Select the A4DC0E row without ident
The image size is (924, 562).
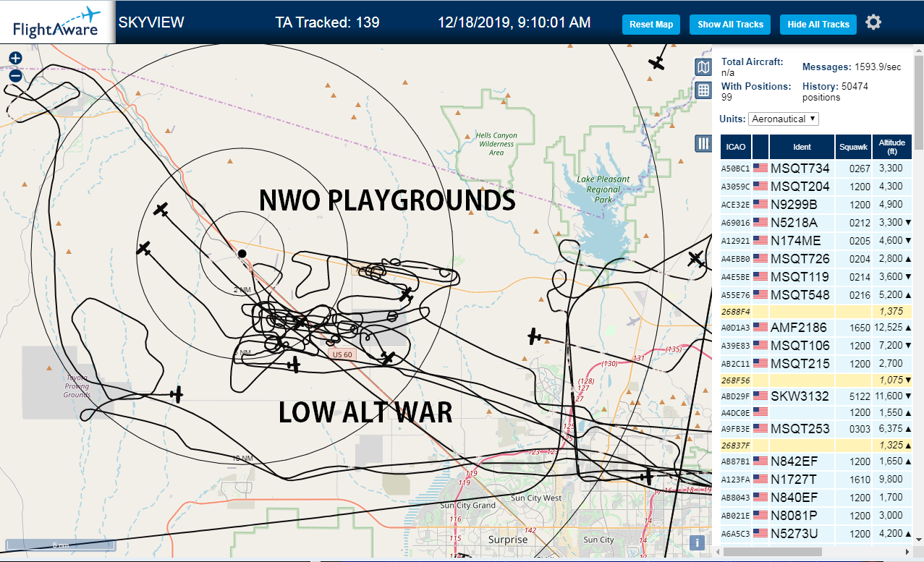tap(815, 412)
